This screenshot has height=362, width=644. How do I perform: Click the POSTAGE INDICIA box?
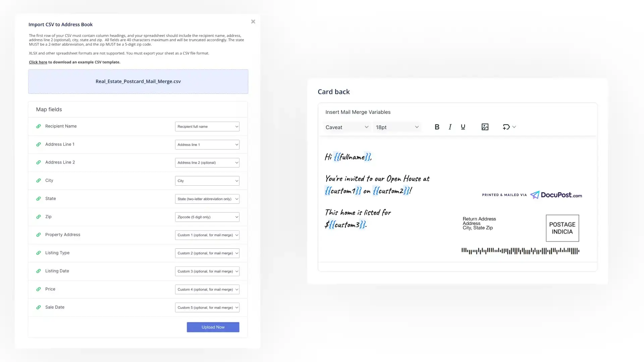[562, 228]
